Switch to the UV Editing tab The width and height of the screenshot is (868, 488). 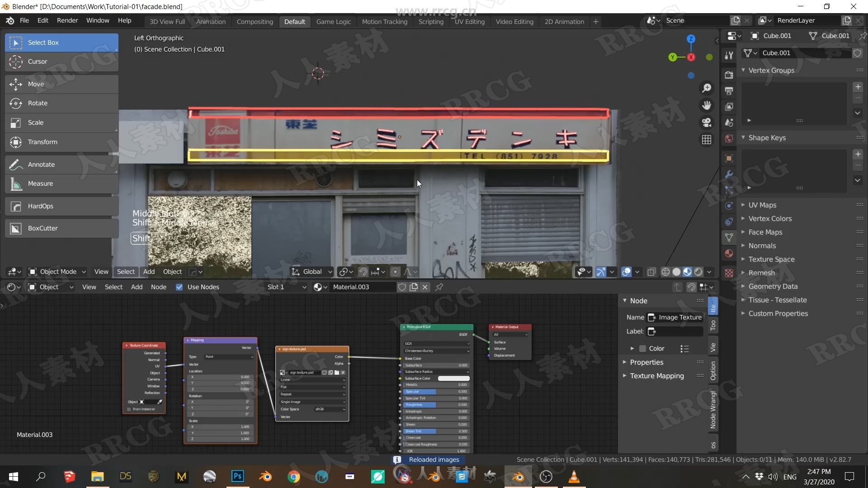469,22
